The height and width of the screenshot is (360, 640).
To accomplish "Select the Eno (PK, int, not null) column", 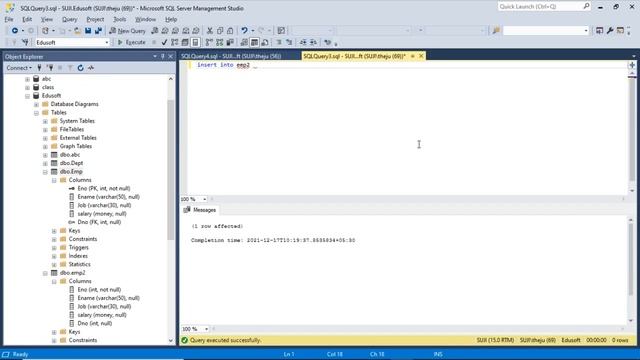I will tap(104, 188).
